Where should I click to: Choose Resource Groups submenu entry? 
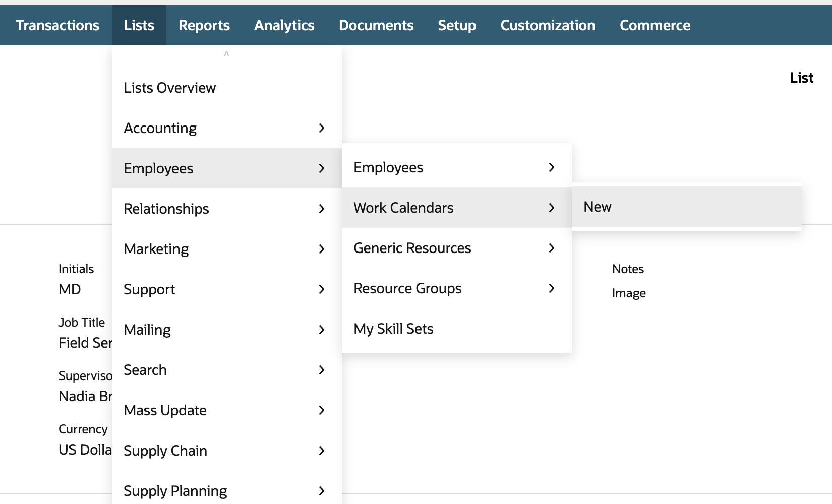click(457, 288)
